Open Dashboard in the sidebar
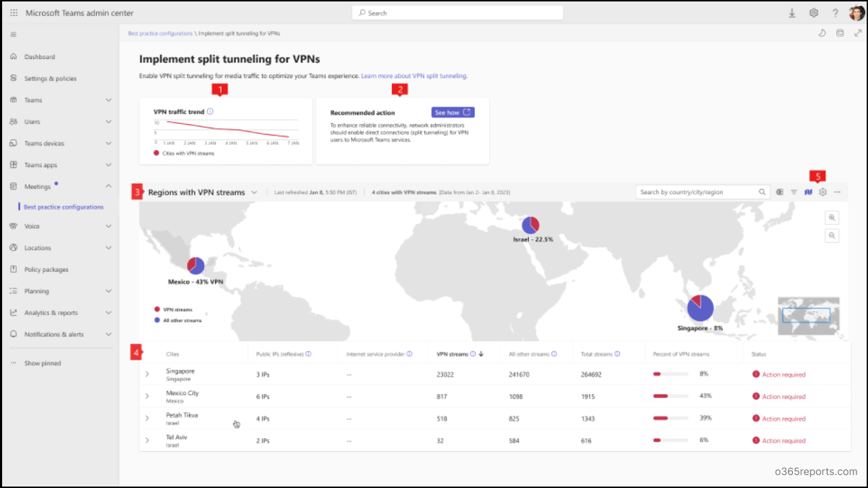This screenshot has height=488, width=868. click(x=40, y=57)
